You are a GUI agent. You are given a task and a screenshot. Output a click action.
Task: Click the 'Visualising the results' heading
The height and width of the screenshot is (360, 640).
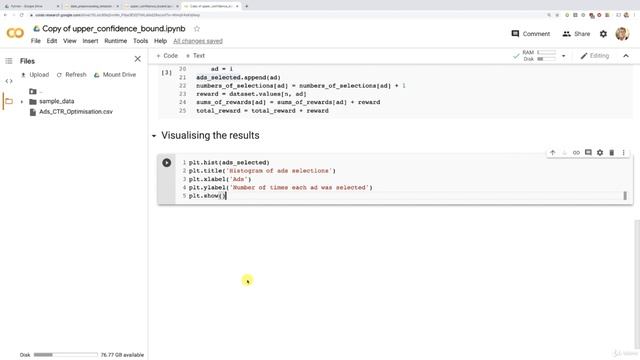[210, 136]
